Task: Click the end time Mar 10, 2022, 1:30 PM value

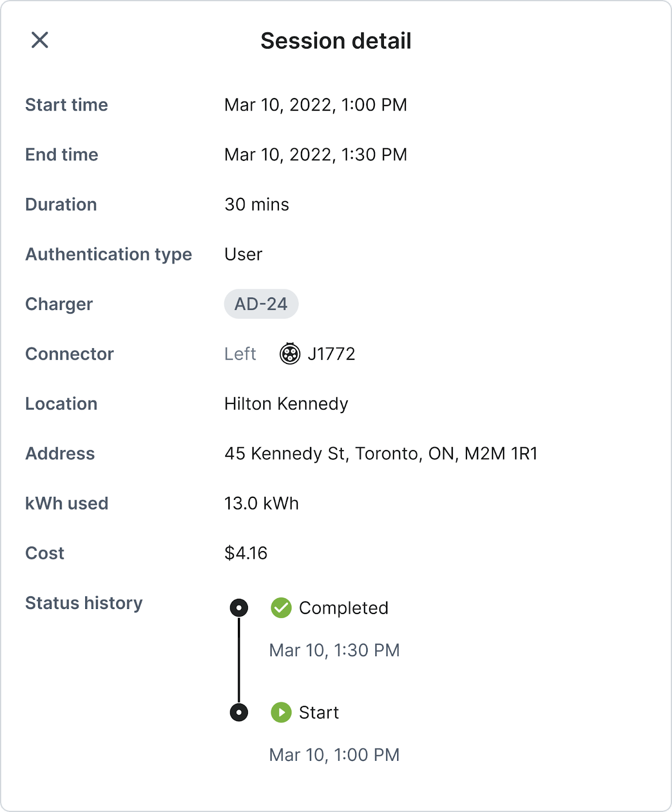Action: click(x=315, y=155)
